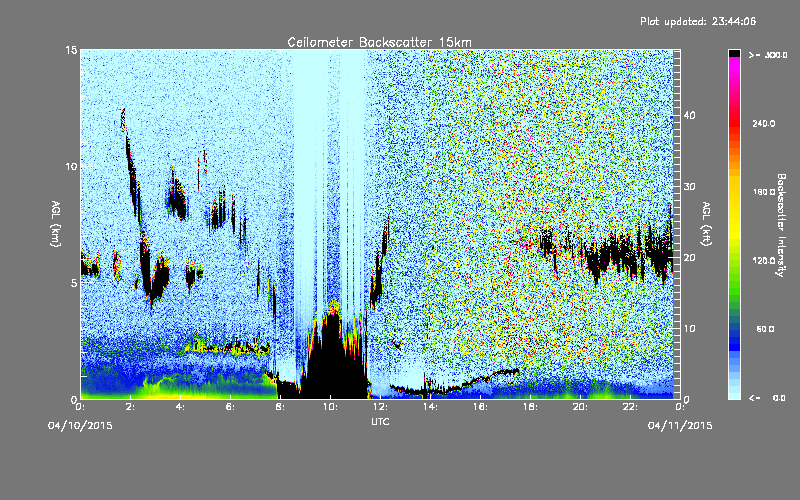Click the yellow-green aerosol layer near 3 UTC
The height and width of the screenshot is (500, 800).
[168, 387]
